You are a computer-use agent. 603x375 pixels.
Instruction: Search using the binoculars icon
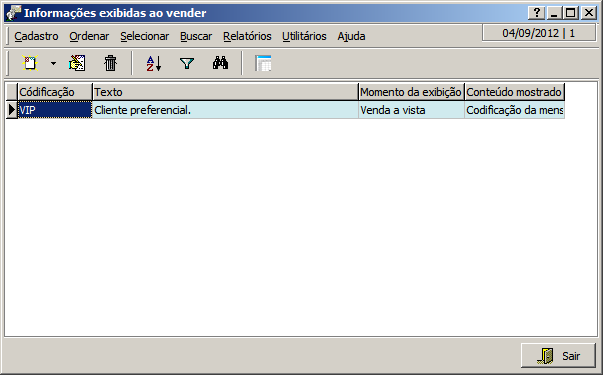tap(221, 63)
